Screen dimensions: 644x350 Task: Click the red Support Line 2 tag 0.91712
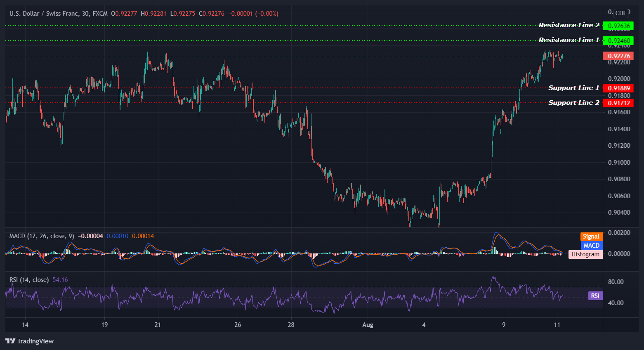coord(620,103)
